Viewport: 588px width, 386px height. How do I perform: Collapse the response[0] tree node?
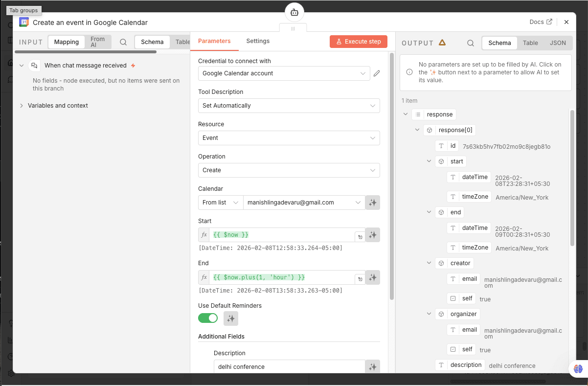(x=417, y=130)
